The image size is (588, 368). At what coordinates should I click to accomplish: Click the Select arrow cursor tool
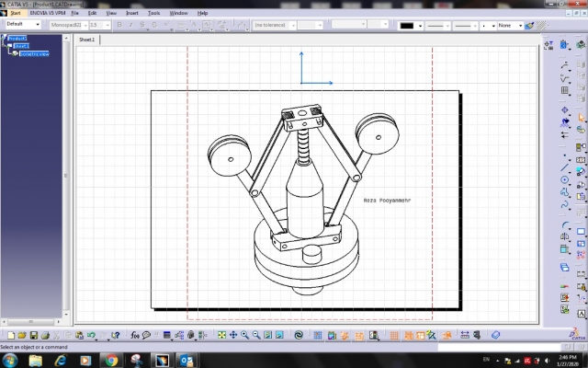582,118
